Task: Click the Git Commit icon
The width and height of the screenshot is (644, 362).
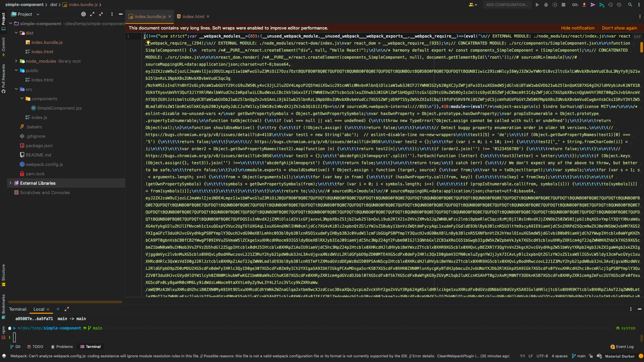Action: click(593, 5)
